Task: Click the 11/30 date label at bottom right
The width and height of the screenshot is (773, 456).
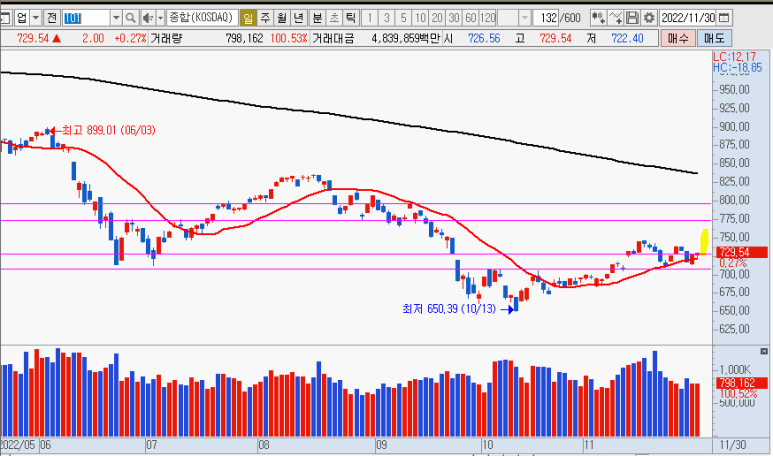Action: 733,445
